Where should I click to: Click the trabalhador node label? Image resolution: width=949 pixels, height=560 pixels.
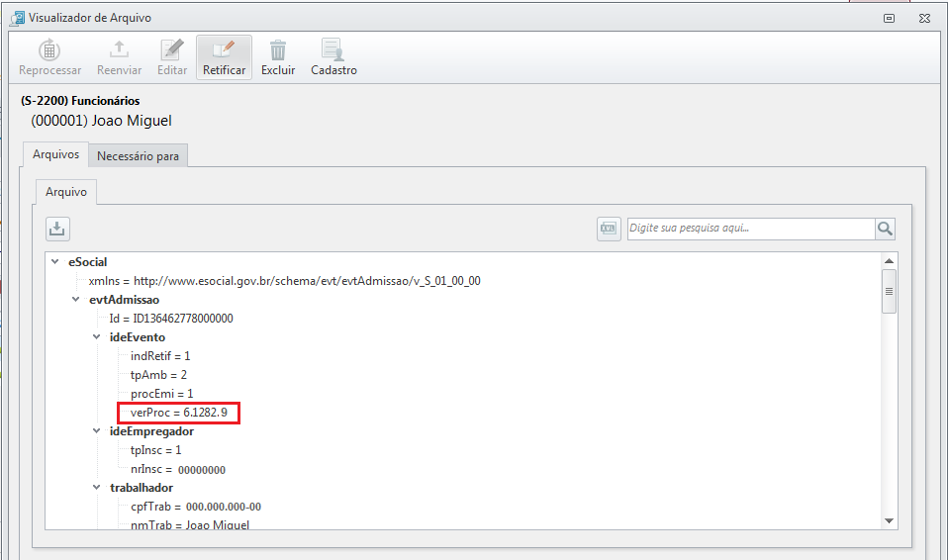click(142, 488)
